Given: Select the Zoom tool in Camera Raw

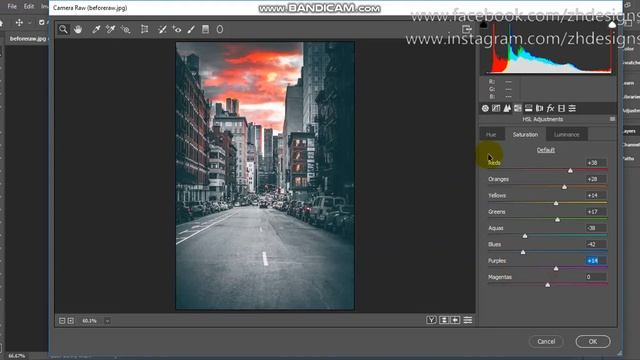Looking at the screenshot, I should tap(63, 29).
